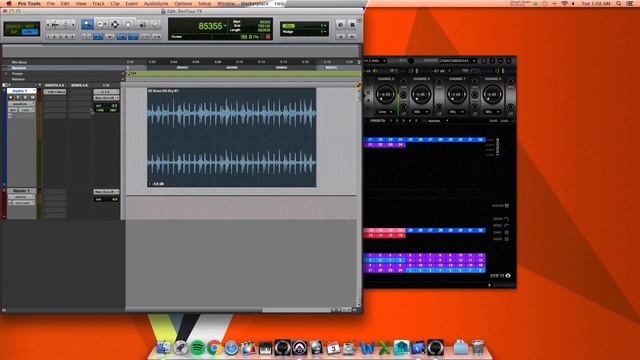Toggle the Zoom Toggle button below tools
640x360 pixels.
86,37
